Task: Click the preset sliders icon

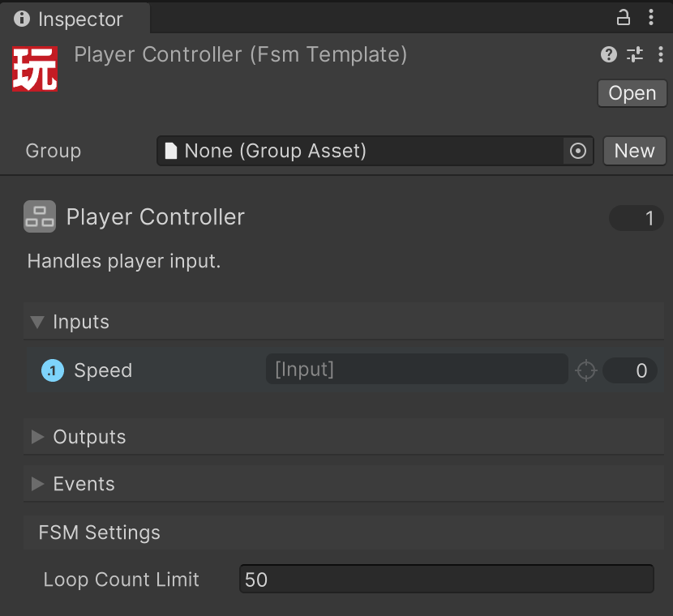Action: tap(634, 54)
